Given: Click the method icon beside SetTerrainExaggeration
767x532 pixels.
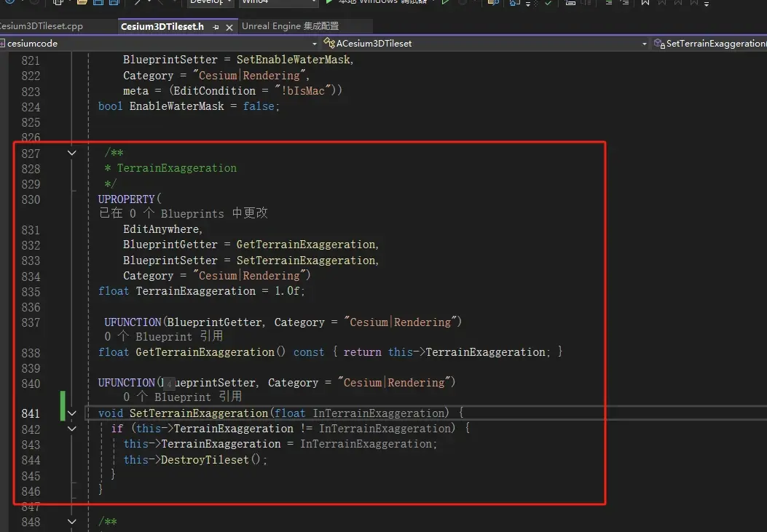Looking at the screenshot, I should point(659,44).
